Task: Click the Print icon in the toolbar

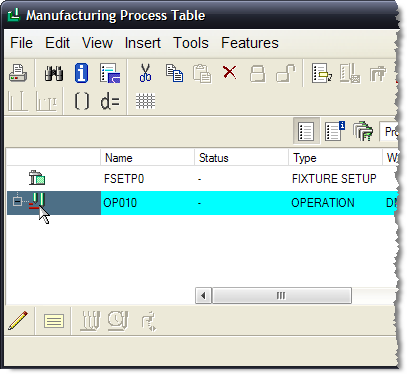Action: (18, 73)
